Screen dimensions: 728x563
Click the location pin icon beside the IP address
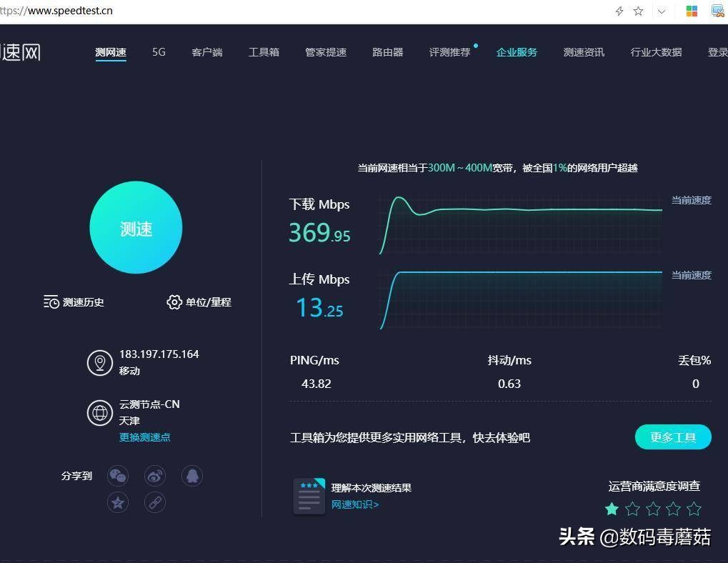(x=100, y=362)
